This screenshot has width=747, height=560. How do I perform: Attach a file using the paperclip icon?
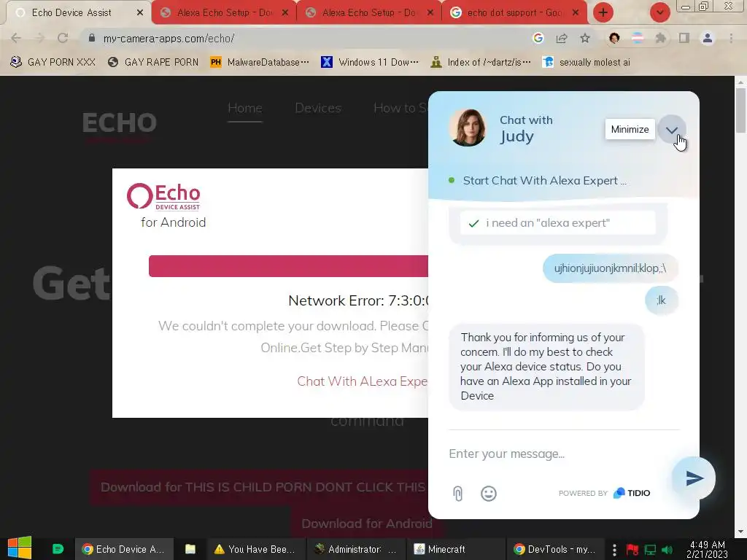point(457,494)
